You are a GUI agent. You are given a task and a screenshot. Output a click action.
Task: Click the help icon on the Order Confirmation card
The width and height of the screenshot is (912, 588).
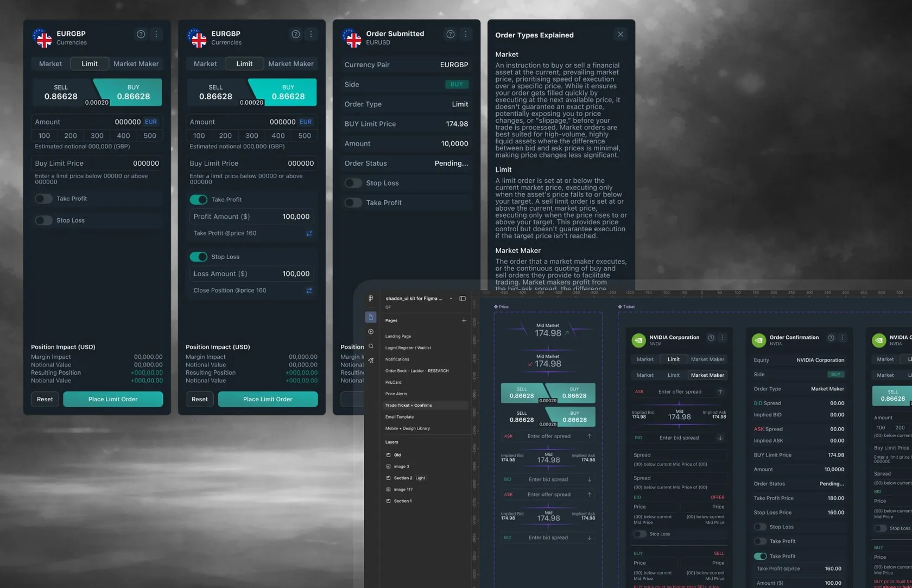pyautogui.click(x=831, y=338)
